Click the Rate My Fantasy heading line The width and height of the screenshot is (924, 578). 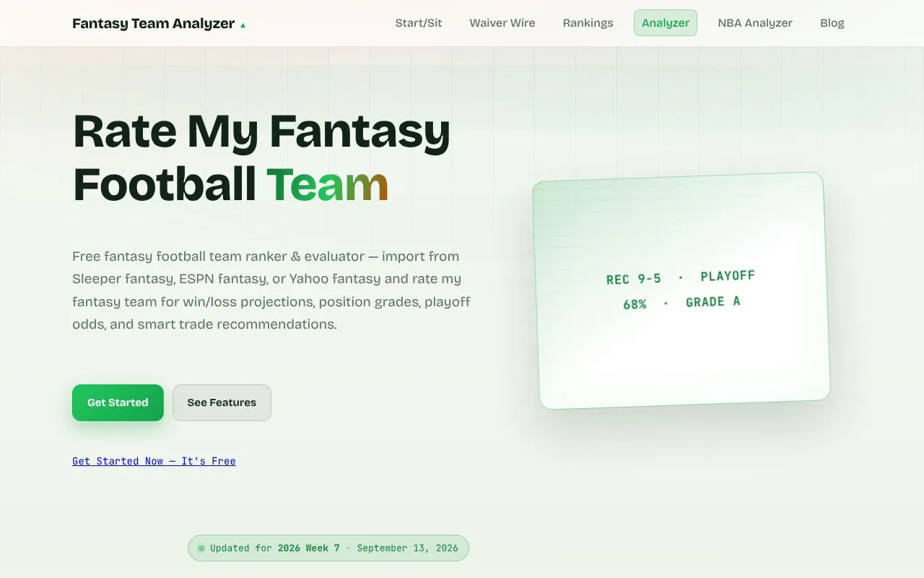[261, 131]
